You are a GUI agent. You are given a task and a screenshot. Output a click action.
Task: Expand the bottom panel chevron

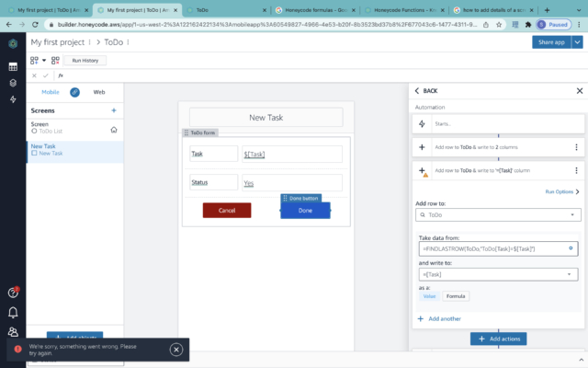pos(581,360)
